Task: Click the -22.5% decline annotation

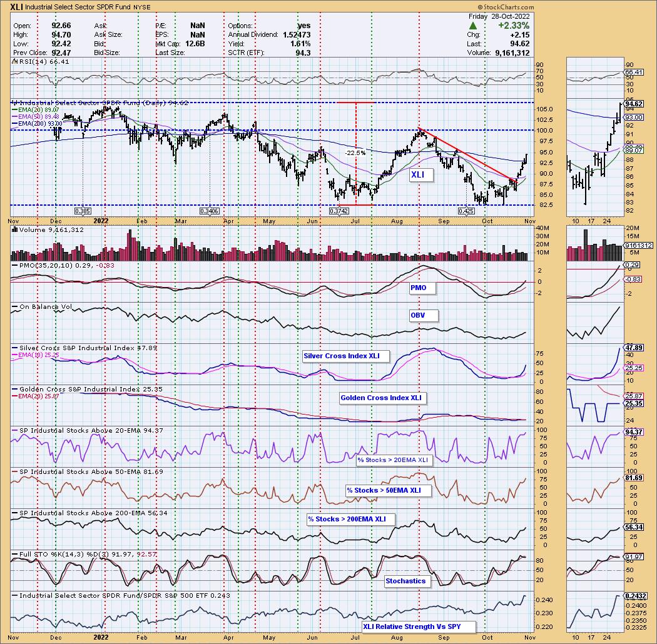Action: (355, 153)
